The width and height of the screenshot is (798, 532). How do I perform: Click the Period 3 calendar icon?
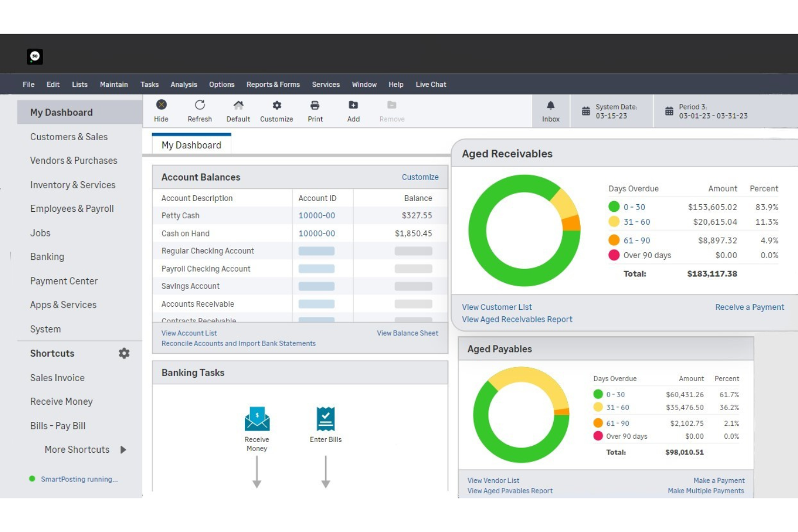pyautogui.click(x=669, y=111)
